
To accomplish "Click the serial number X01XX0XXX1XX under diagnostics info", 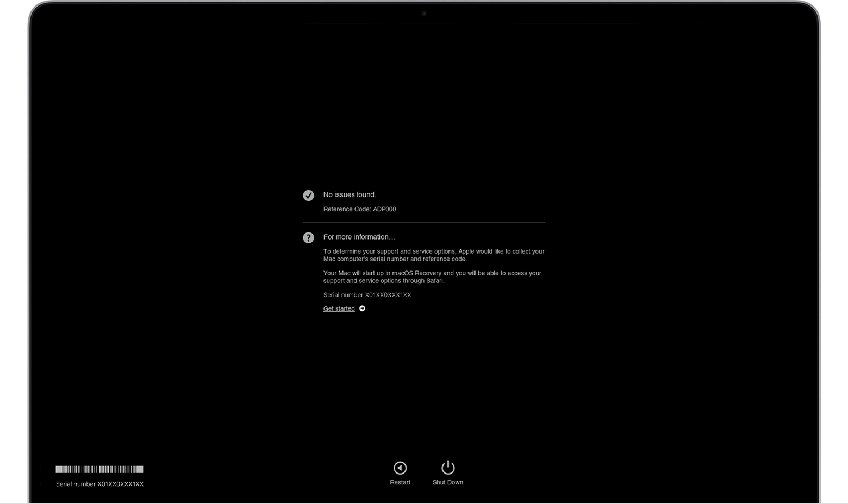I will (x=367, y=295).
